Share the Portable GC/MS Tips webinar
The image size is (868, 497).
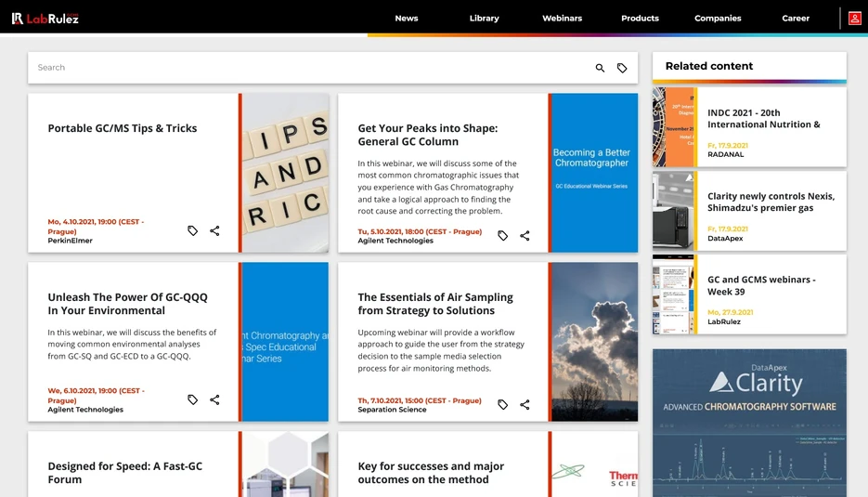(214, 231)
